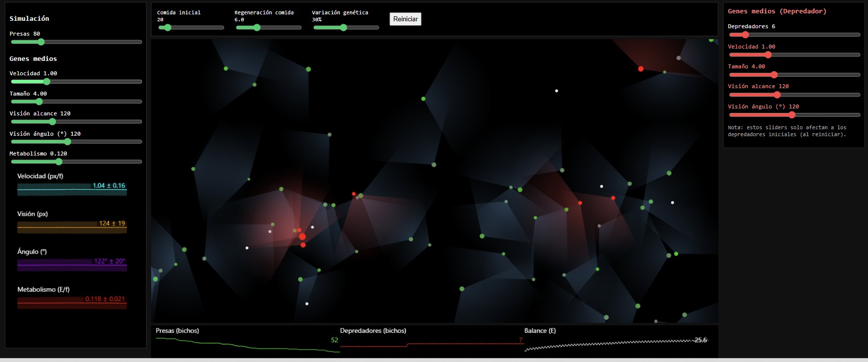Click the Variación genética slider handle
The height and width of the screenshot is (362, 868).
pyautogui.click(x=343, y=28)
